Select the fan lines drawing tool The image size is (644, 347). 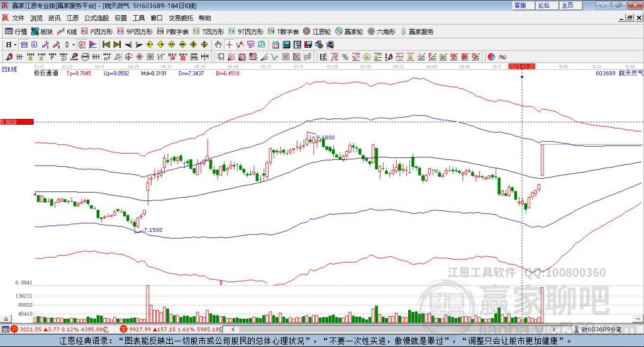(231, 57)
